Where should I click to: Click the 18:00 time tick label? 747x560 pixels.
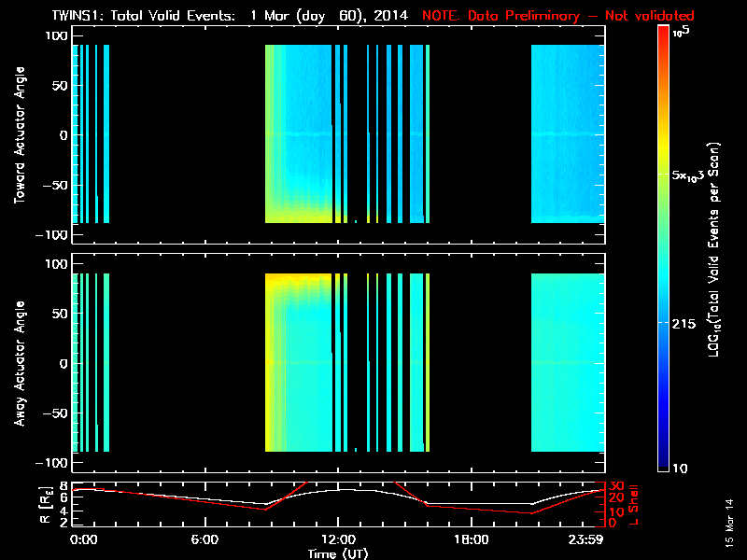click(471, 539)
